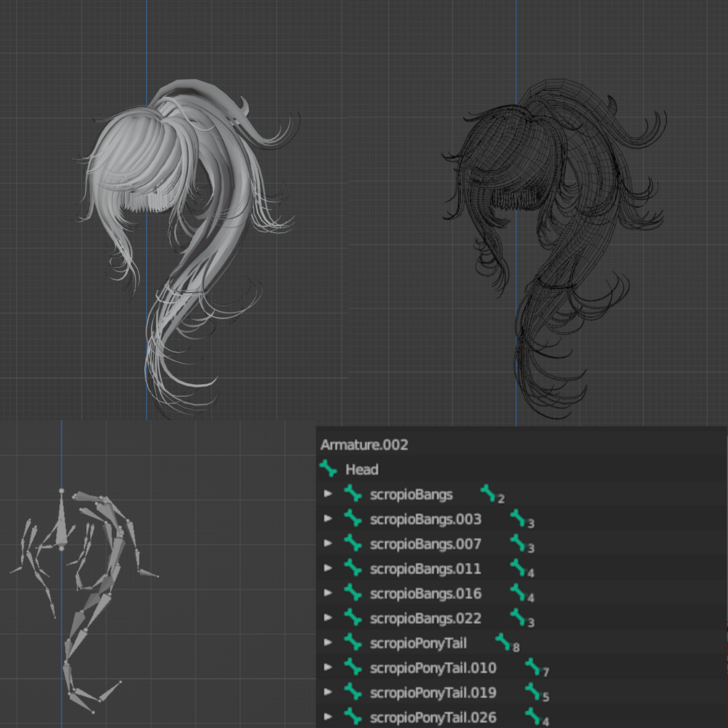Click the bone icon left of scropioPonyTail.026

[353, 716]
